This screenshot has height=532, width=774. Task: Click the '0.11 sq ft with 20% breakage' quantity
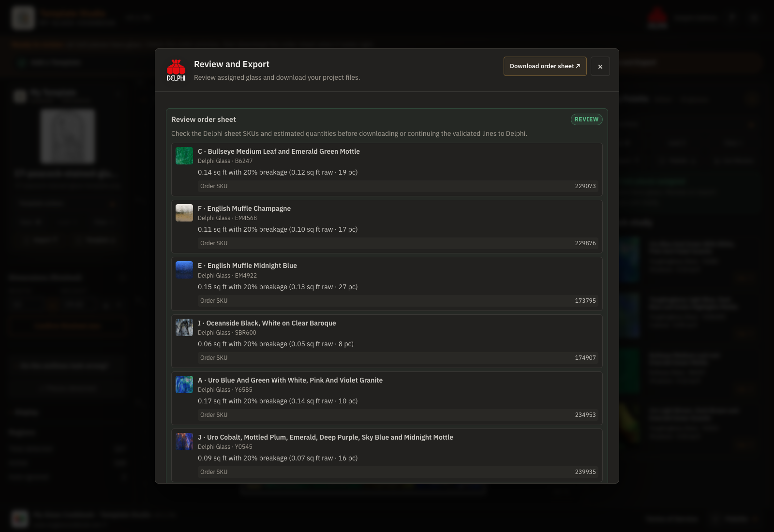point(278,229)
